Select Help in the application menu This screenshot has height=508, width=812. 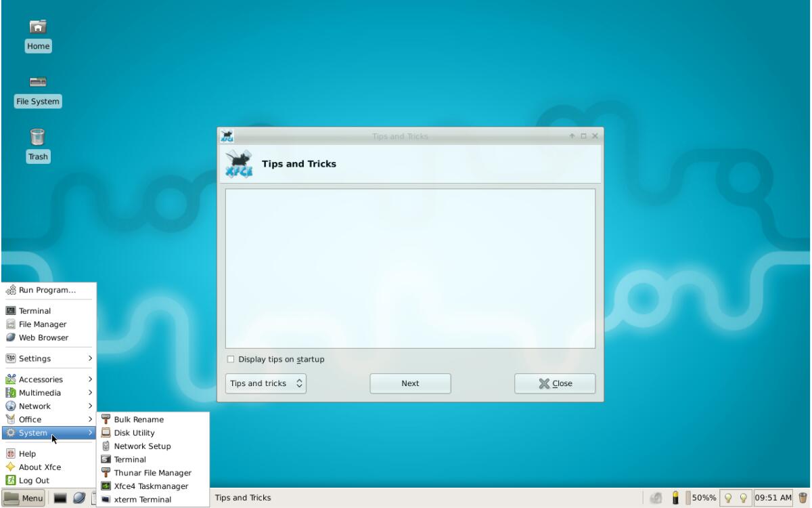[26, 453]
